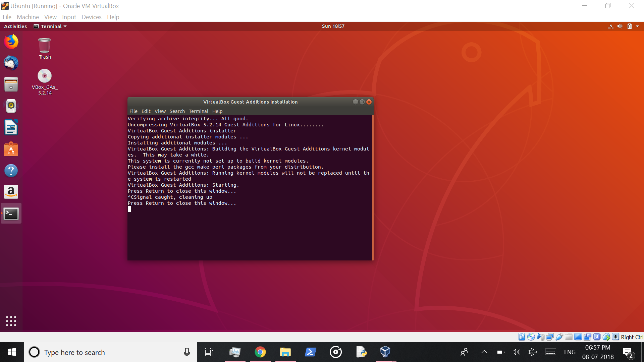644x362 pixels.
Task: Click the Sun 18:57 clock in top bar
Action: [333, 26]
